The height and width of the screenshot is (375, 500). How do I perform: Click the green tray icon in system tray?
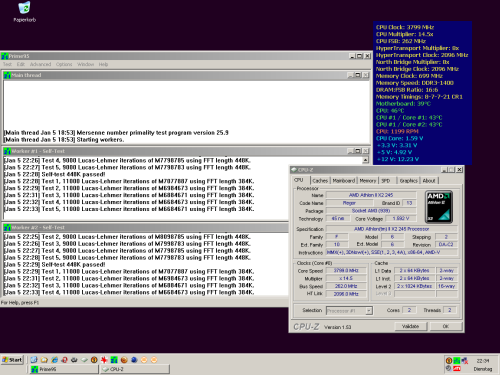pos(457,360)
